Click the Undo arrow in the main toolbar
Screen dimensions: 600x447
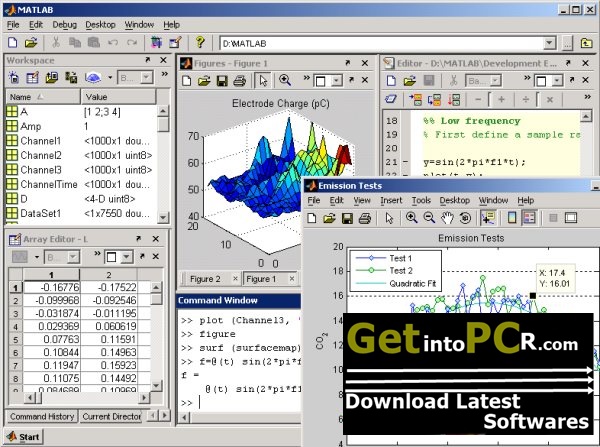coord(112,42)
